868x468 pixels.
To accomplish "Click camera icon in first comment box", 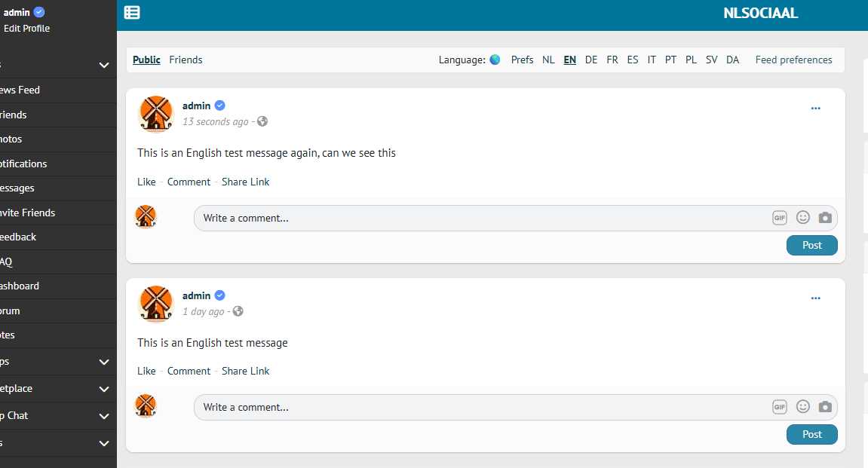I will [825, 218].
